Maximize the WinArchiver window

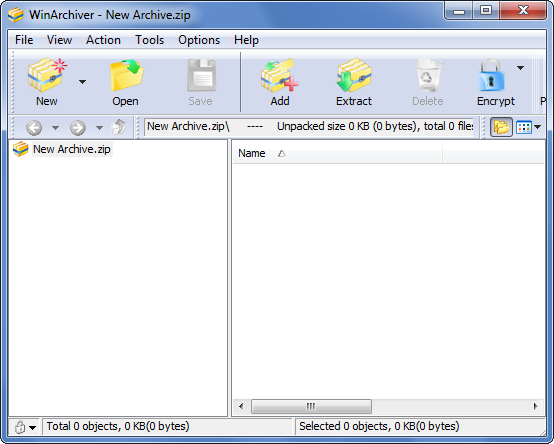coord(486,11)
